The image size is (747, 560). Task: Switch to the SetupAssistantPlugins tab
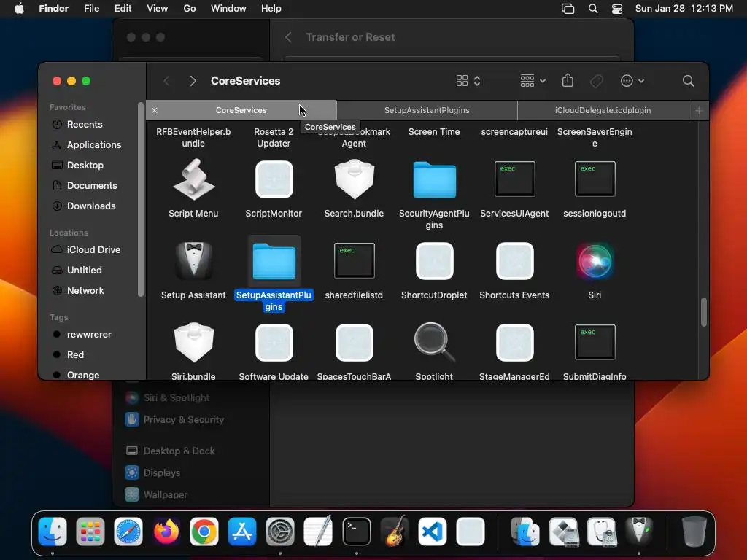(427, 110)
